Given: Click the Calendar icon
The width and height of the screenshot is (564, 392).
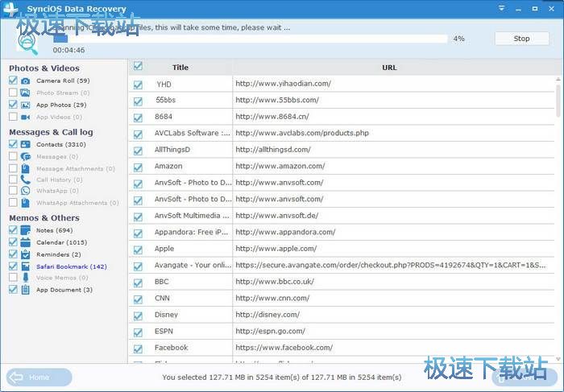Looking at the screenshot, I should point(26,242).
